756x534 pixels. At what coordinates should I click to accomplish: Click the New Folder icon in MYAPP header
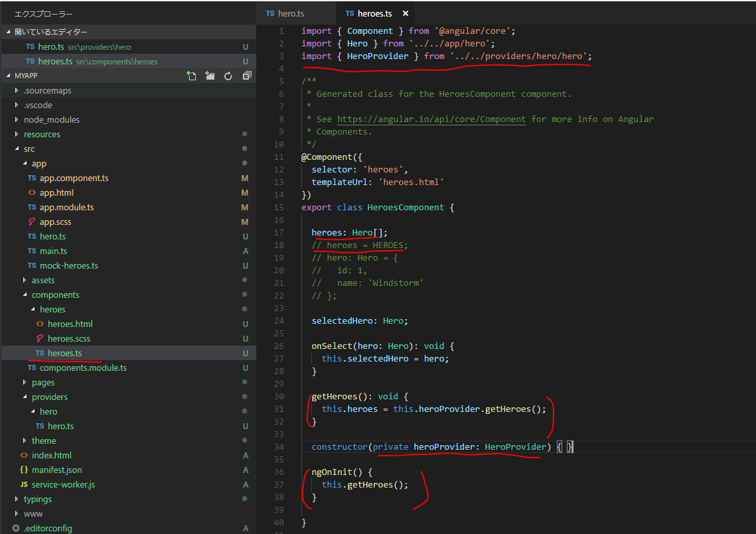(x=210, y=76)
